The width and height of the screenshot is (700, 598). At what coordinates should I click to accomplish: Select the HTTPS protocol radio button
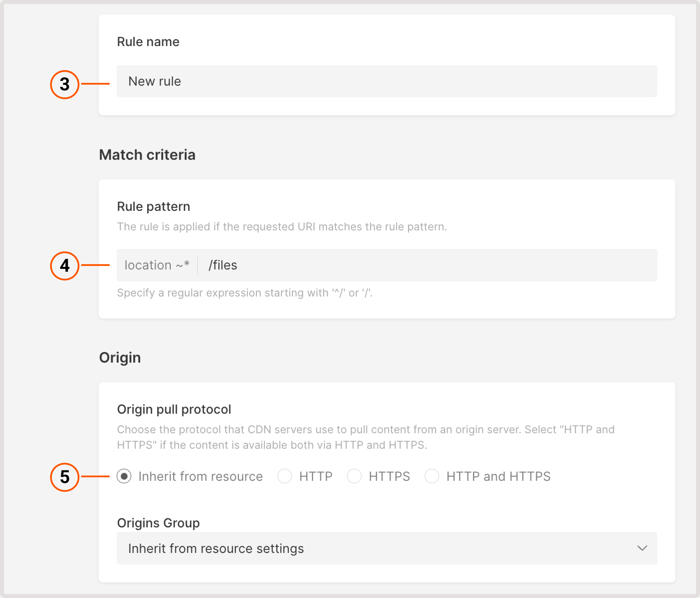click(x=354, y=476)
